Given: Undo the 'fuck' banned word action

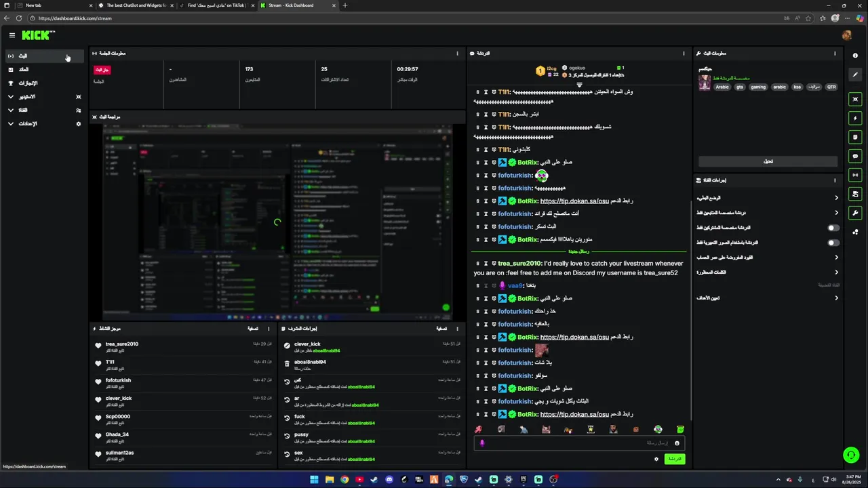Looking at the screenshot, I should 287,418.
